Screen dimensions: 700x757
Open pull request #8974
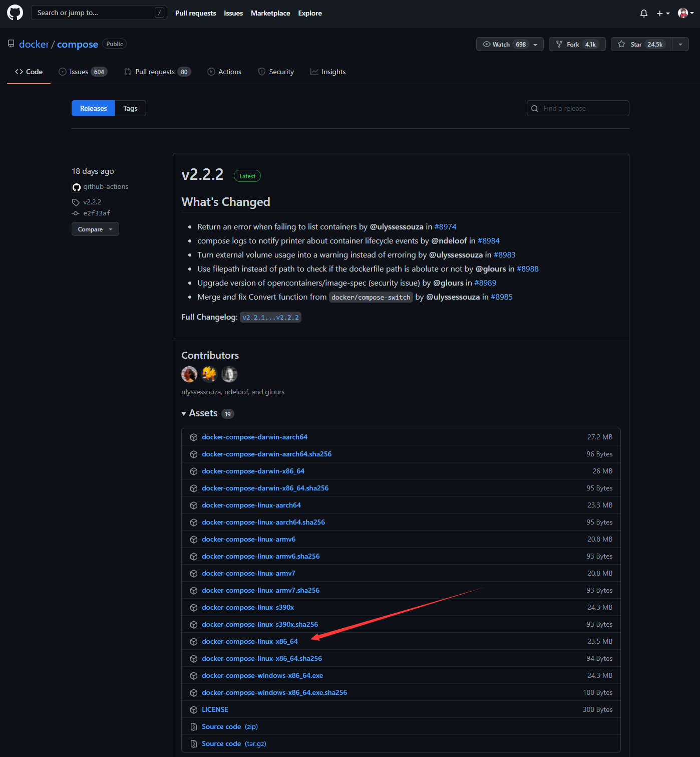pos(445,227)
